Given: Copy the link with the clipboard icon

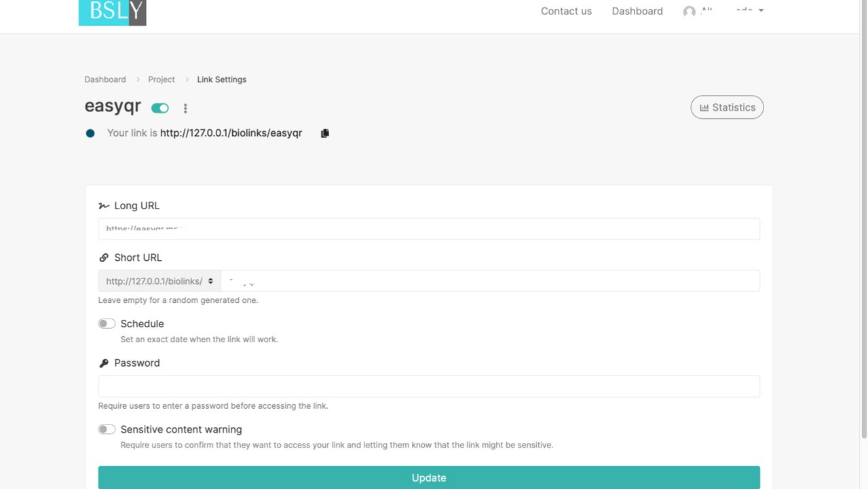Looking at the screenshot, I should click(324, 133).
